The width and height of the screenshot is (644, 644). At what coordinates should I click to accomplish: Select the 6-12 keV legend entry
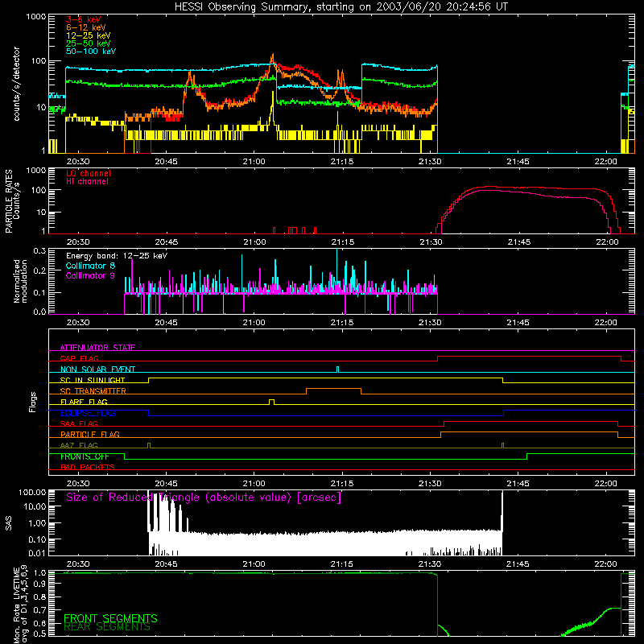[86, 27]
